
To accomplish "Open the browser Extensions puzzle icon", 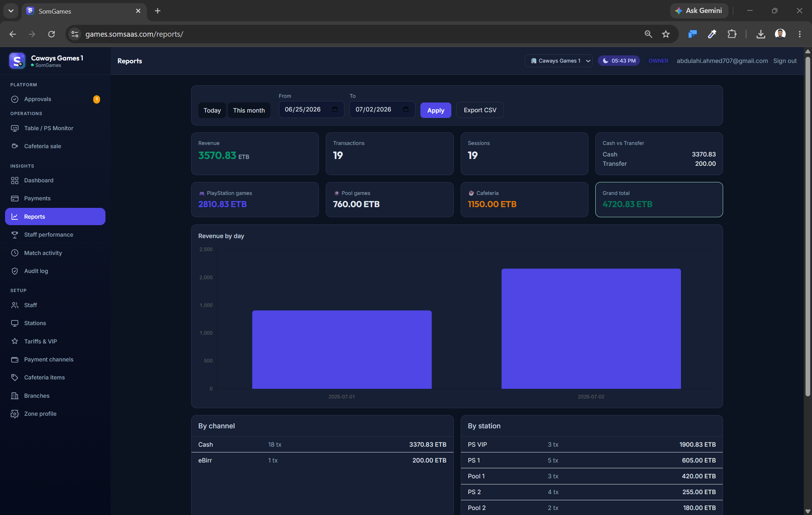I will (x=732, y=34).
